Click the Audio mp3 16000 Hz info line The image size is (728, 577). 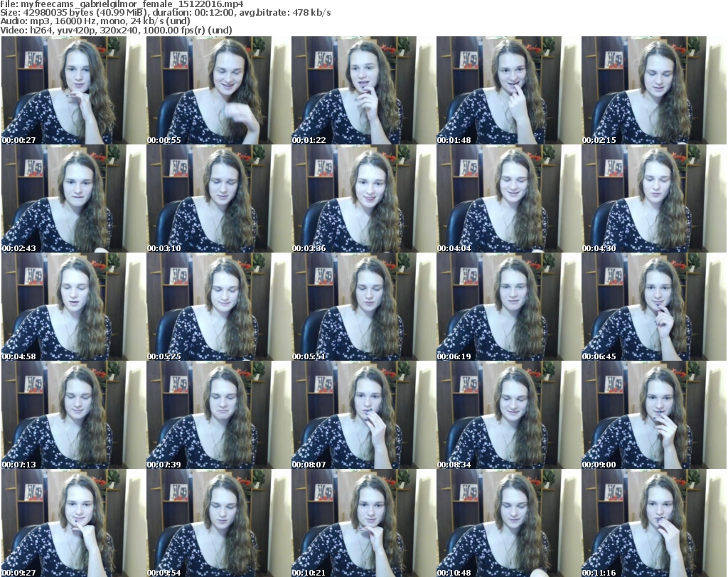pyautogui.click(x=95, y=21)
